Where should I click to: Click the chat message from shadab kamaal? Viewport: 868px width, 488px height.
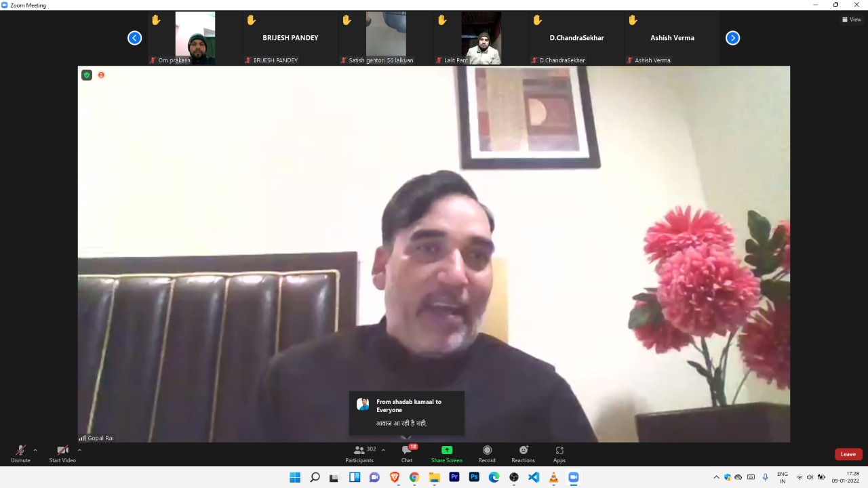coord(407,413)
